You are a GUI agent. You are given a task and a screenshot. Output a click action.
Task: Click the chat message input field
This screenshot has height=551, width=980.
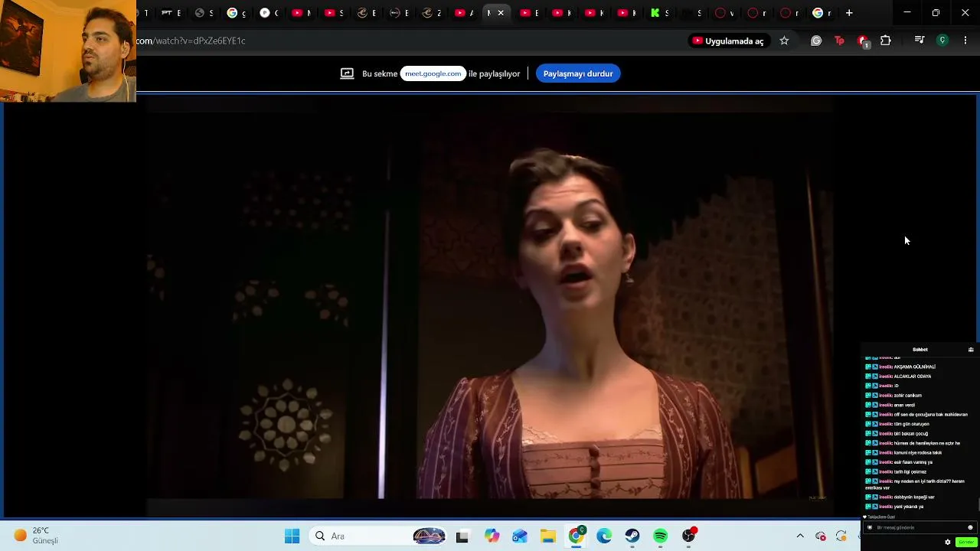[x=920, y=527]
